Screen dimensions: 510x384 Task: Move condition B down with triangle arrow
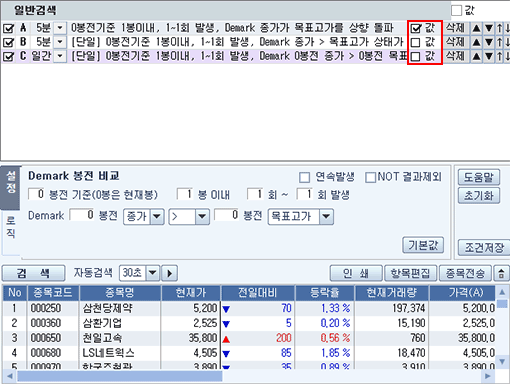(489, 42)
